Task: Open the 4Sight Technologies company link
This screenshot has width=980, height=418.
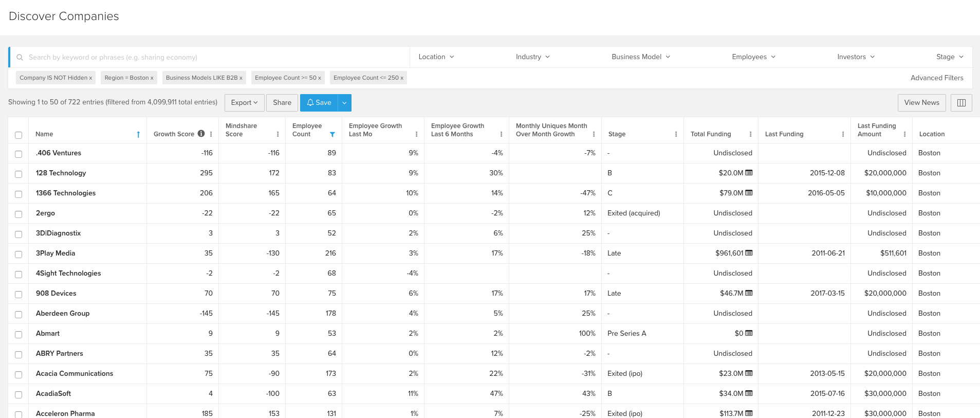Action: click(68, 273)
